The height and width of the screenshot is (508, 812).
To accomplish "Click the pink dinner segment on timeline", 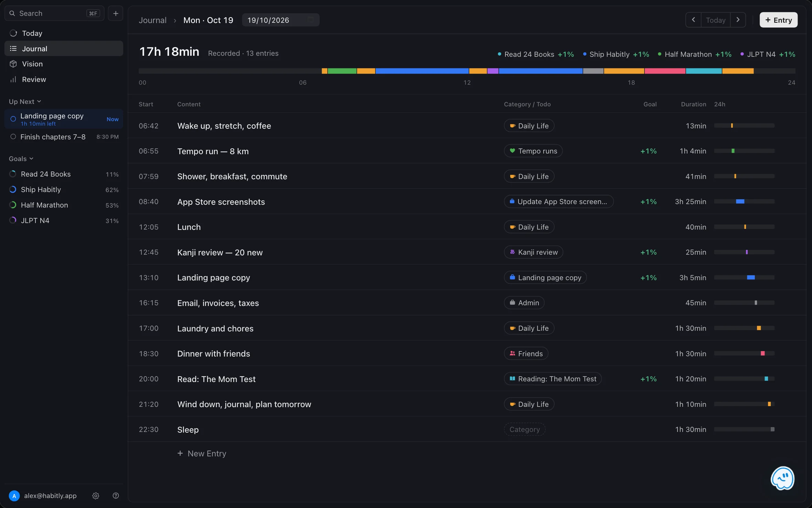I will click(665, 71).
